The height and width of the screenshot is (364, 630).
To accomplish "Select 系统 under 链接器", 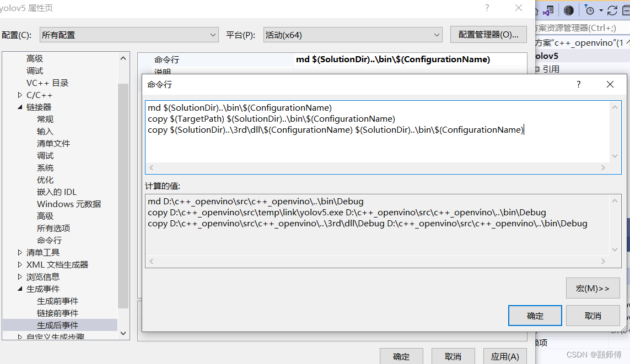I will [x=45, y=168].
